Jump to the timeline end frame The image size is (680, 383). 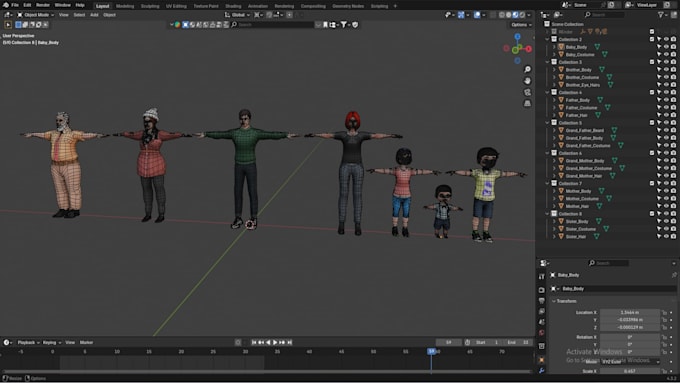(x=290, y=342)
